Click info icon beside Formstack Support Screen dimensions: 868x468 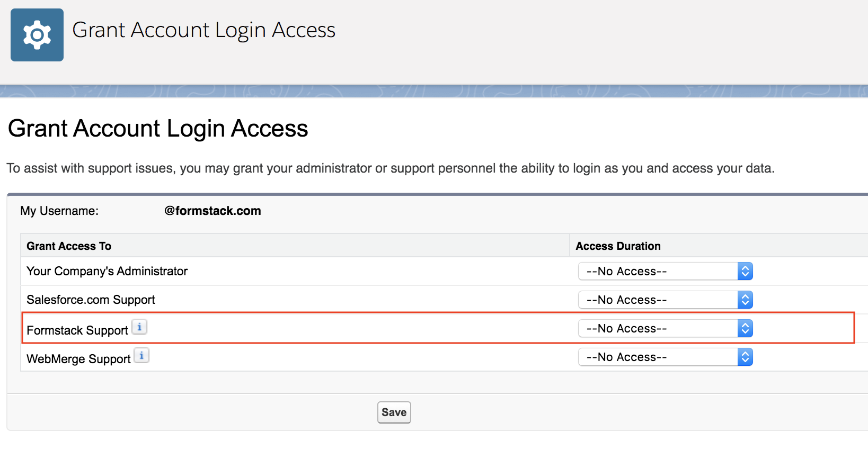[x=139, y=327]
